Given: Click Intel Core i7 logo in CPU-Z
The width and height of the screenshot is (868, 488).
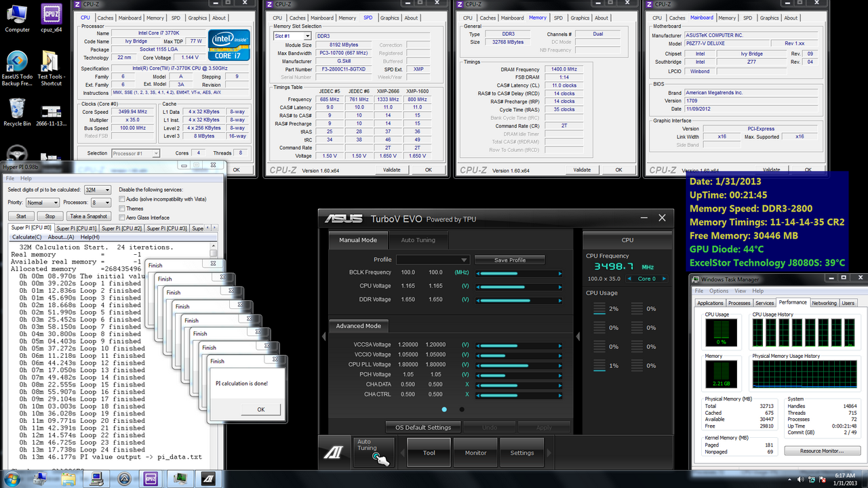Looking at the screenshot, I should (229, 45).
